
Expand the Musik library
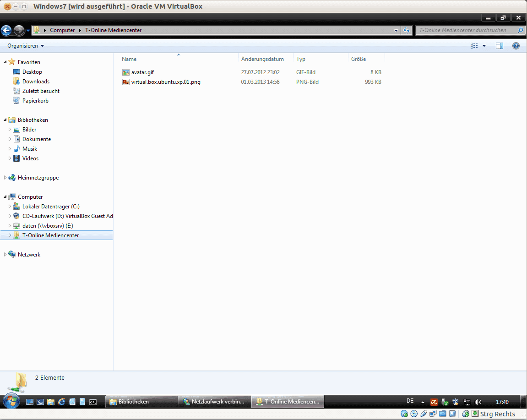[x=10, y=149]
